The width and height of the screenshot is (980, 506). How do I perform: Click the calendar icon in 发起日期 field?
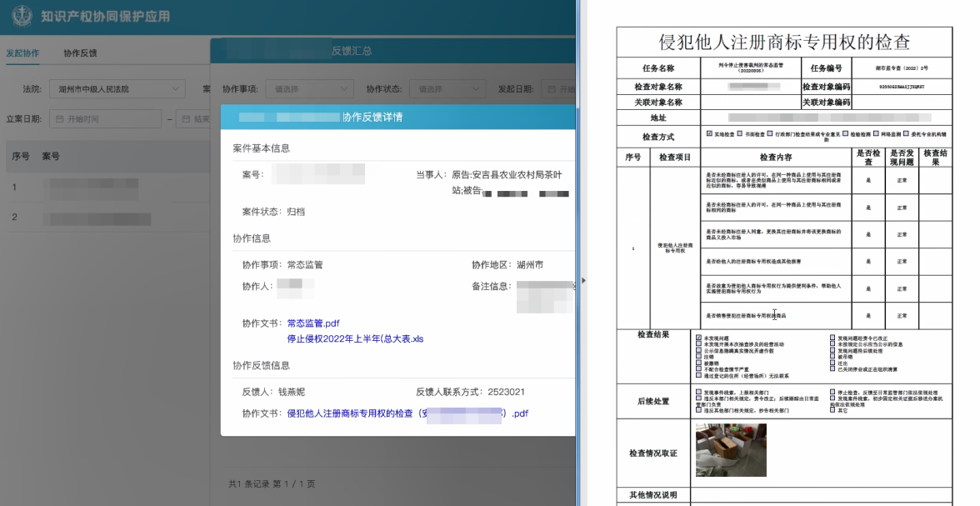(x=551, y=89)
